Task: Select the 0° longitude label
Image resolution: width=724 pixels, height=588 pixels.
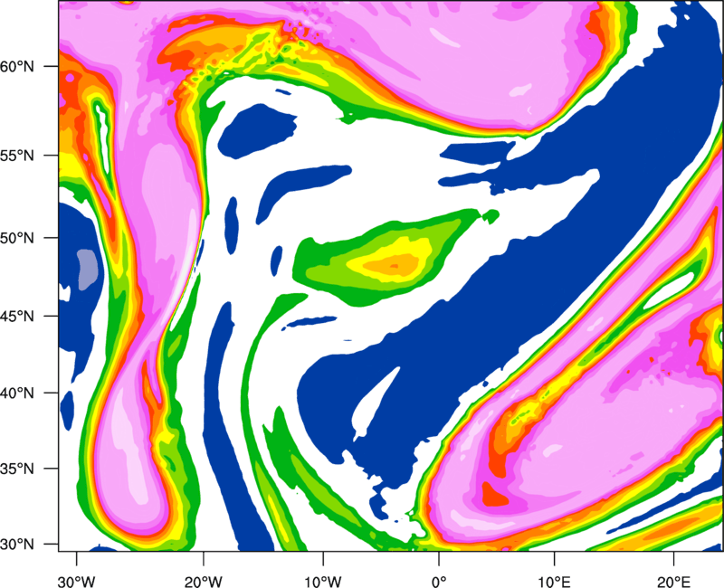Action: point(439,582)
